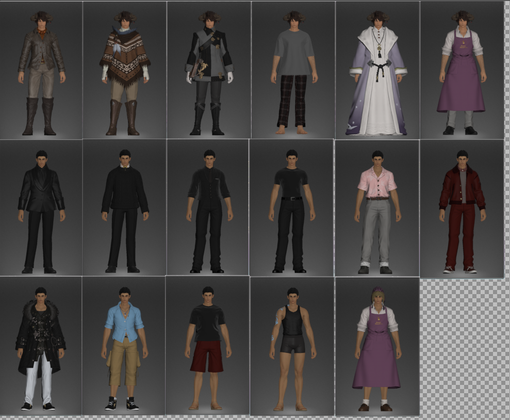This screenshot has height=420, width=510.
Task: Select the dark-haired character's purple apron outfit
Action: pyautogui.click(x=462, y=70)
